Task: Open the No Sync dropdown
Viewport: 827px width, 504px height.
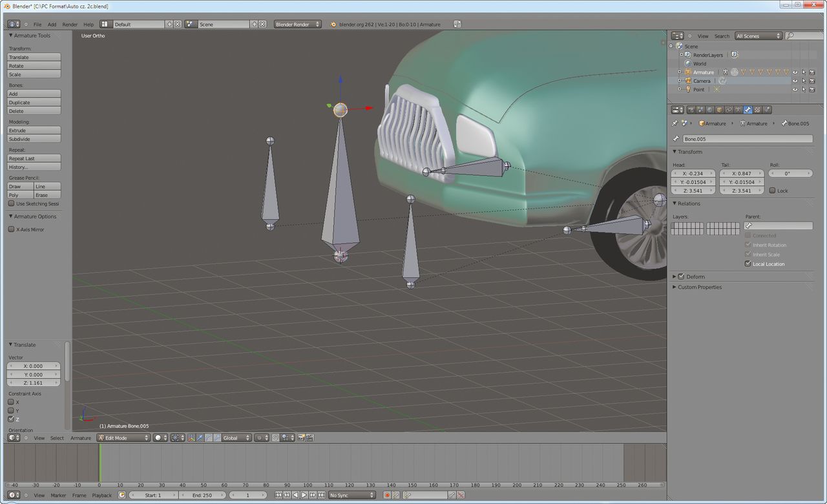Action: coord(352,495)
